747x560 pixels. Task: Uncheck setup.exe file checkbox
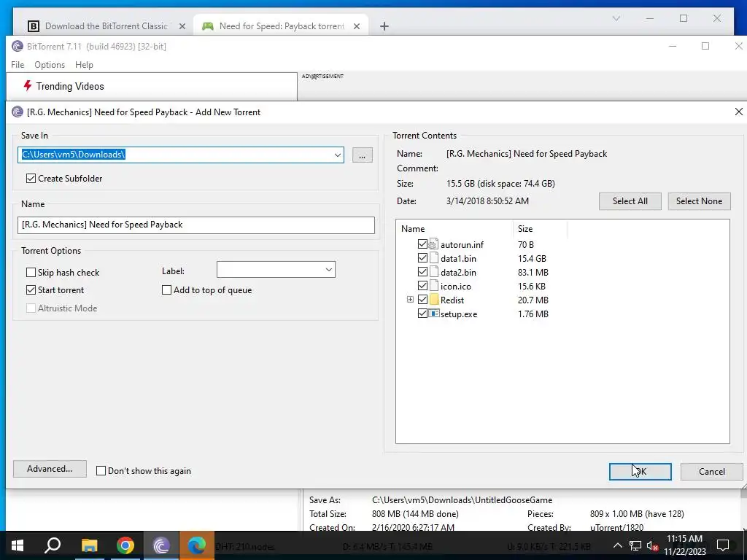(422, 314)
